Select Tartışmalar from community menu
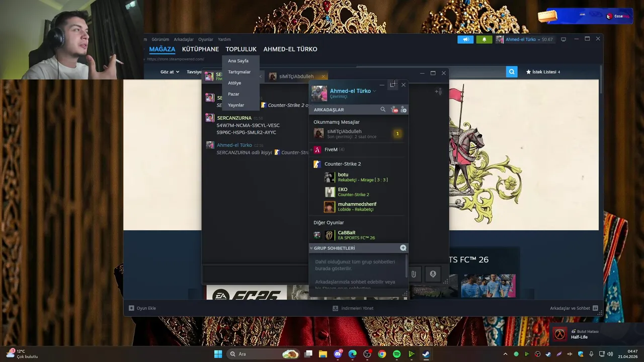This screenshot has width=644, height=362. 240,72
